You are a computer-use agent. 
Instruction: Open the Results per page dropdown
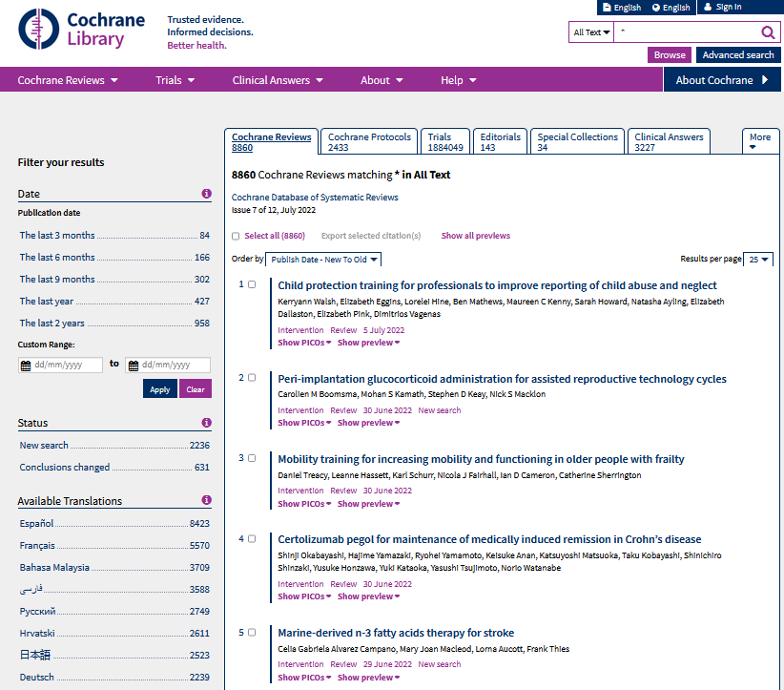click(758, 260)
